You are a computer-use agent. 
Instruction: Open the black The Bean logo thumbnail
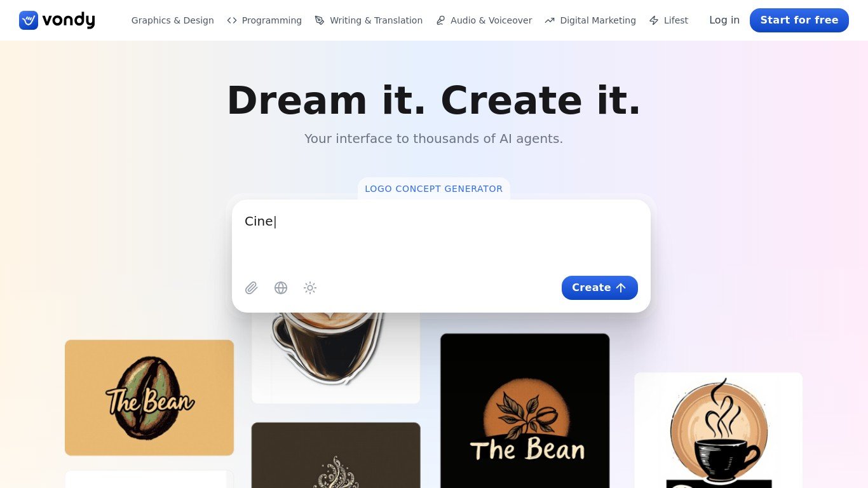[x=525, y=410]
